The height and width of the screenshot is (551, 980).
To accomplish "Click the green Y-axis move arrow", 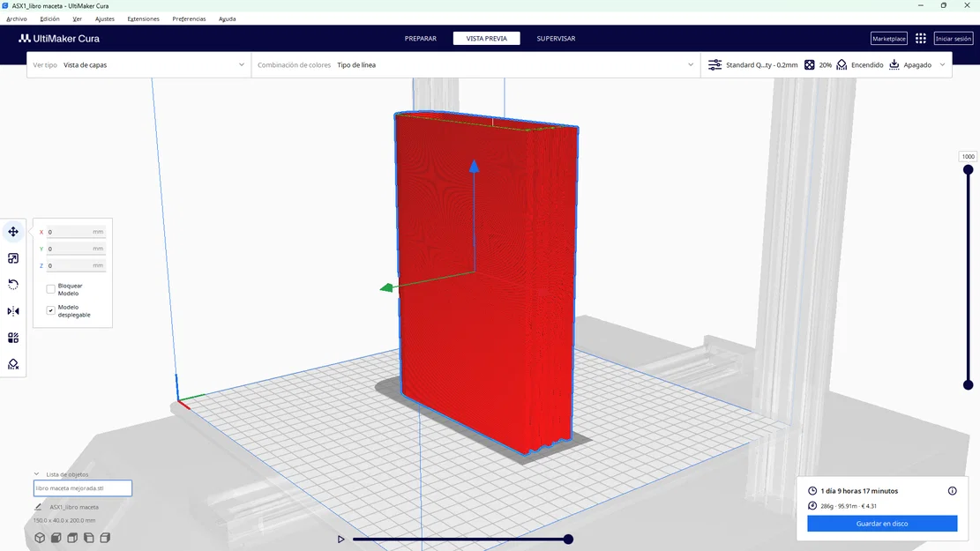I will coord(387,287).
